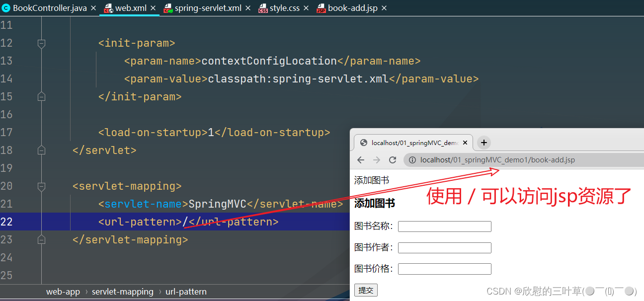The image size is (644, 301).
Task: Close the web.xml tab
Action: click(153, 8)
